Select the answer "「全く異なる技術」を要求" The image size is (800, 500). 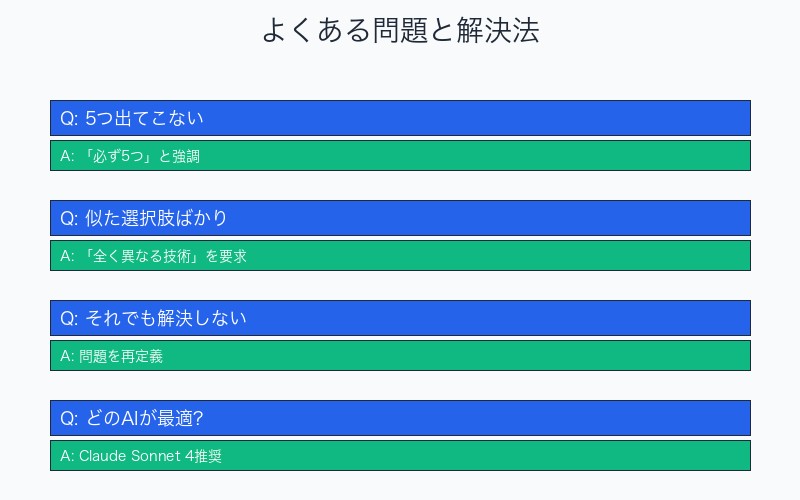[400, 256]
